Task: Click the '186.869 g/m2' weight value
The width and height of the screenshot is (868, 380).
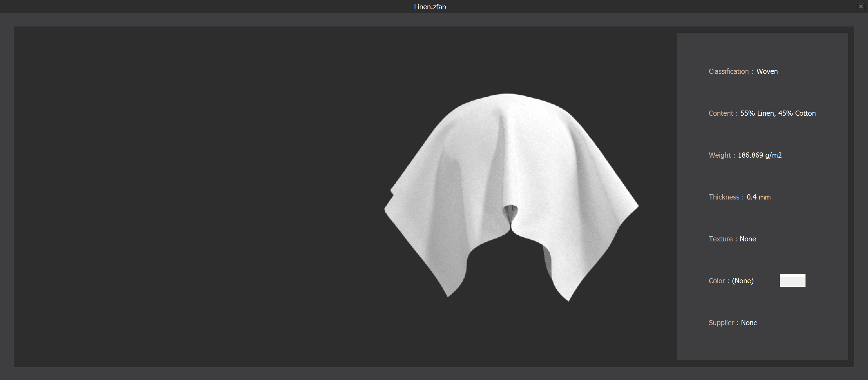Action: coord(759,155)
